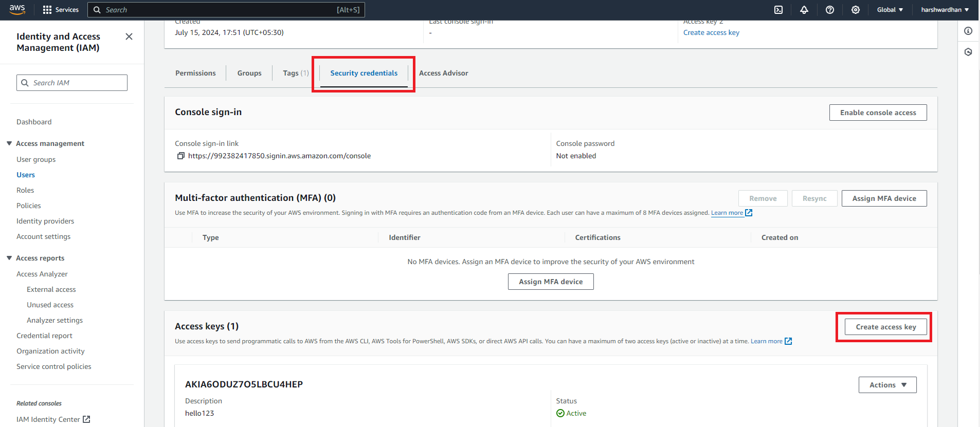980x427 pixels.
Task: Open the harshwardhan account menu
Action: tap(945, 10)
